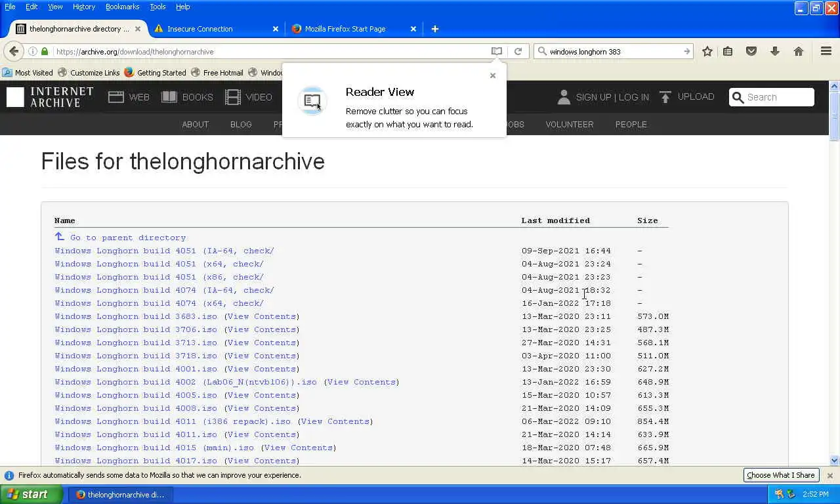The width and height of the screenshot is (840, 504).
Task: Open Windows Longhorn build 4051 (IA-64, check/ folder
Action: tap(164, 251)
